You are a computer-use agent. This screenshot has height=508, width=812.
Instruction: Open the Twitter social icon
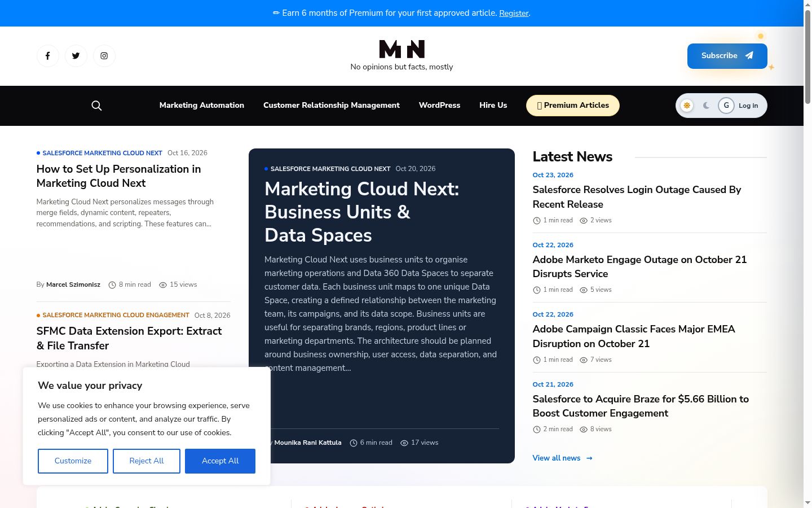[x=76, y=56]
